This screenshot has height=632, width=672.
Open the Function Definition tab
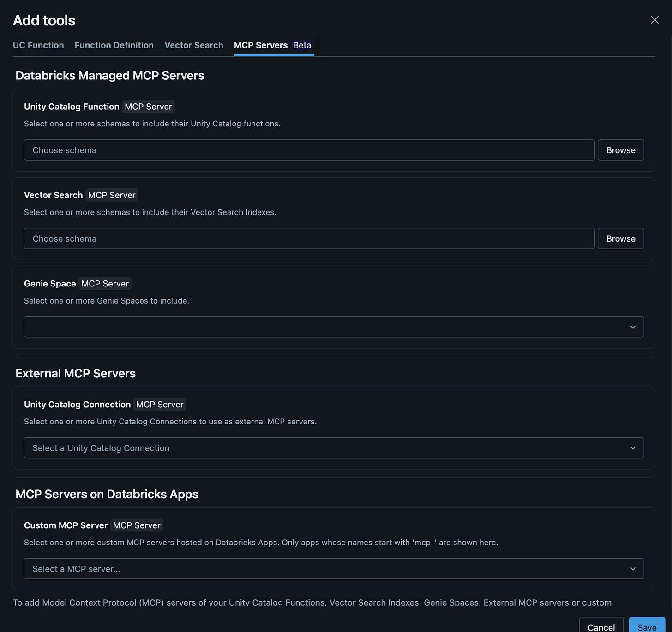114,45
